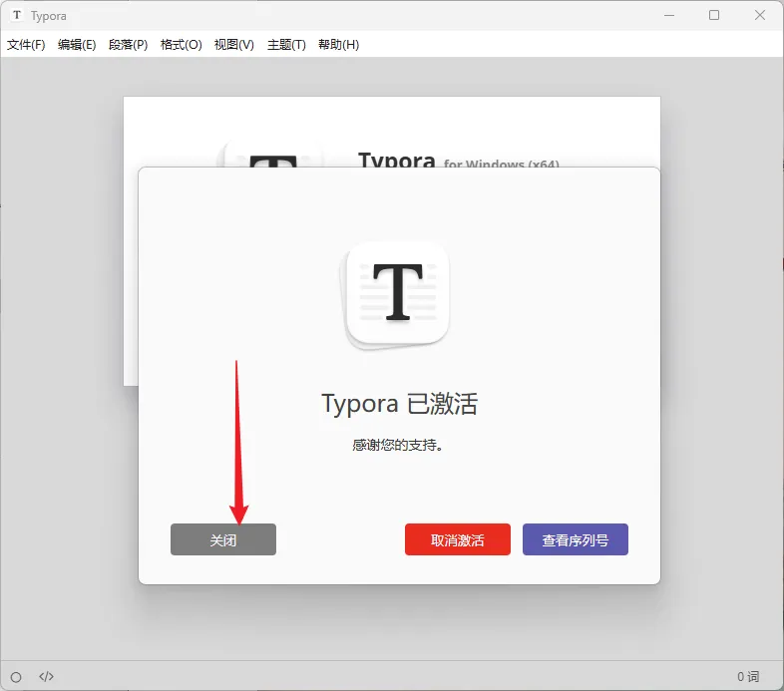The image size is (784, 691).
Task: Open the 文件(F) menu
Action: pyautogui.click(x=26, y=45)
